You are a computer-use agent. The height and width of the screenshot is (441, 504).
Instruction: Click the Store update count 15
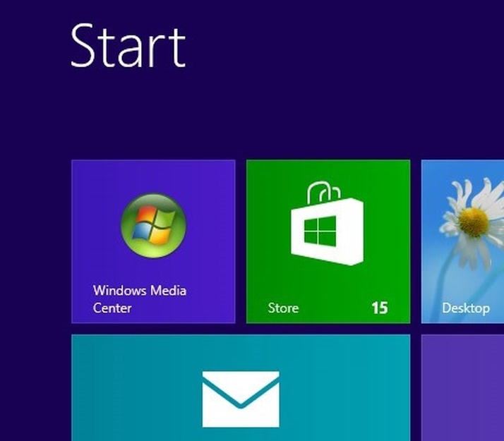pos(380,308)
